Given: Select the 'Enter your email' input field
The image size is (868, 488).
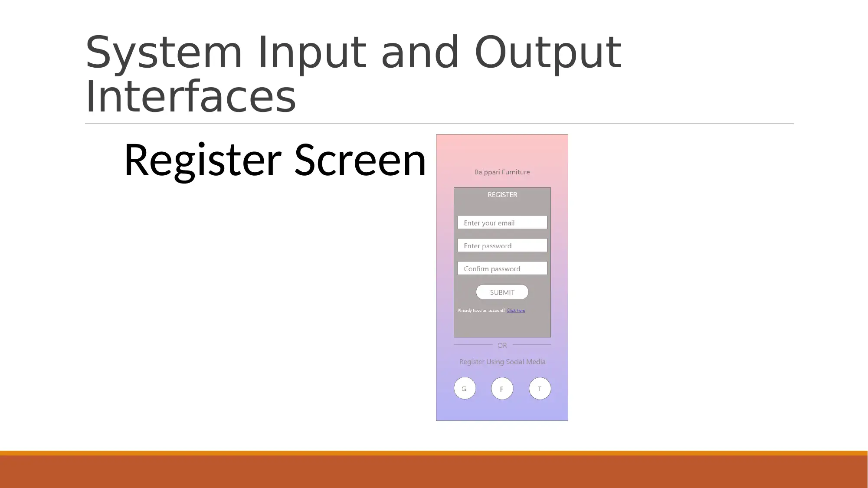Looking at the screenshot, I should click(502, 222).
